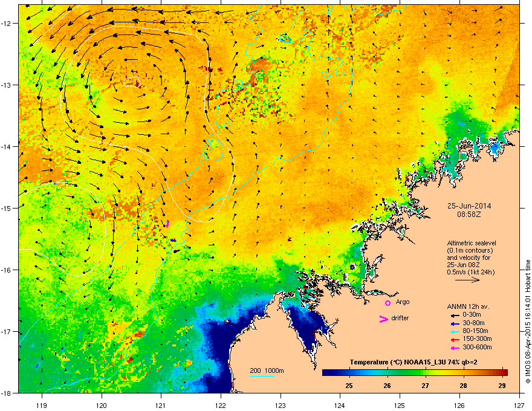This screenshot has height=411, width=532.
Task: Click the colorbar tick label 26
Action: [x=387, y=386]
